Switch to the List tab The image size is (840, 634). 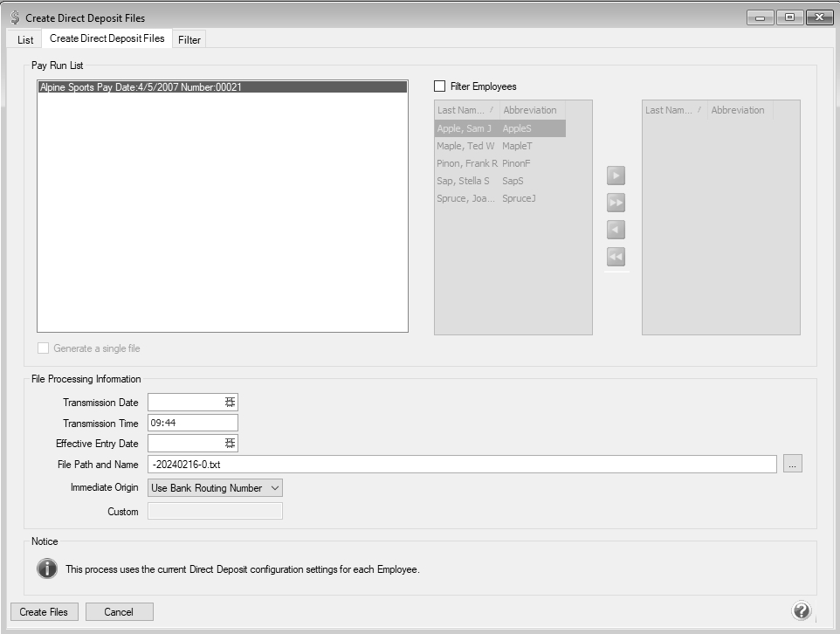pos(25,39)
